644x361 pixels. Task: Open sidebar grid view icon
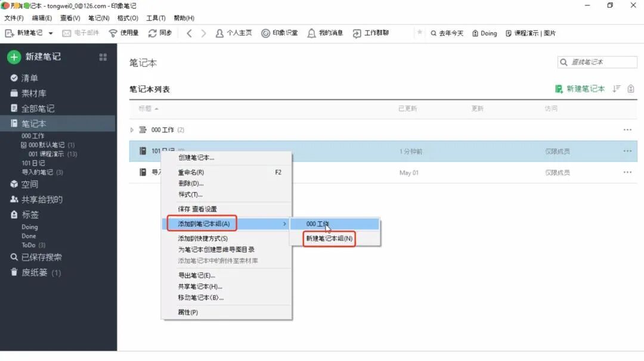click(x=103, y=57)
